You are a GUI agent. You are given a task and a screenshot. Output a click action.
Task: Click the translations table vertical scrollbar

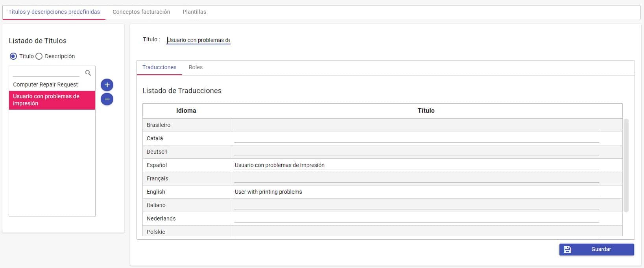coord(626,165)
